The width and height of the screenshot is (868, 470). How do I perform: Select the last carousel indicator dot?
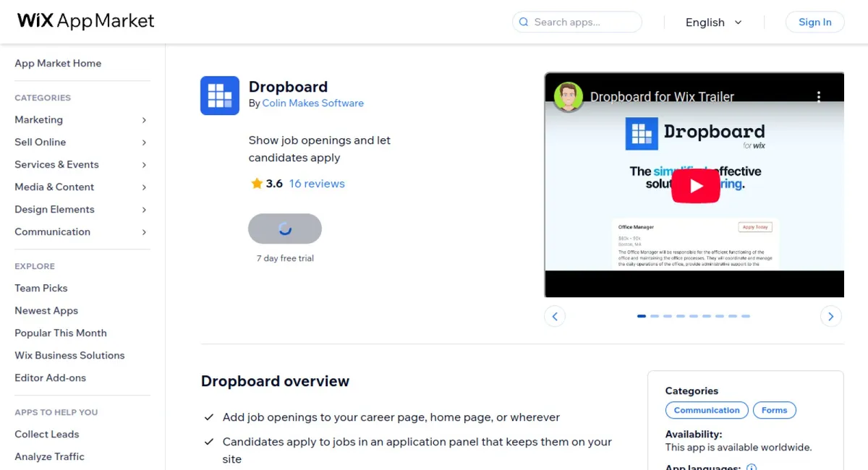746,316
